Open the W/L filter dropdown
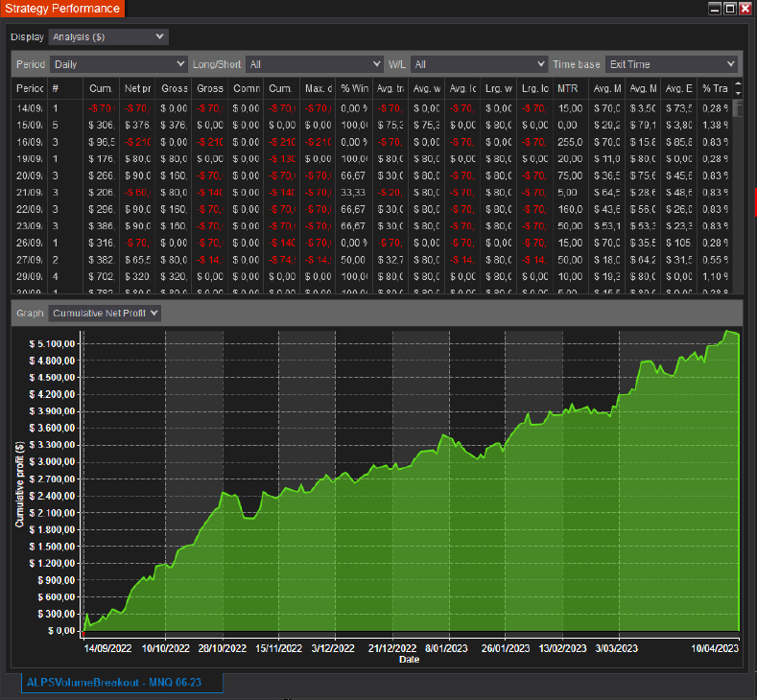 pos(479,64)
